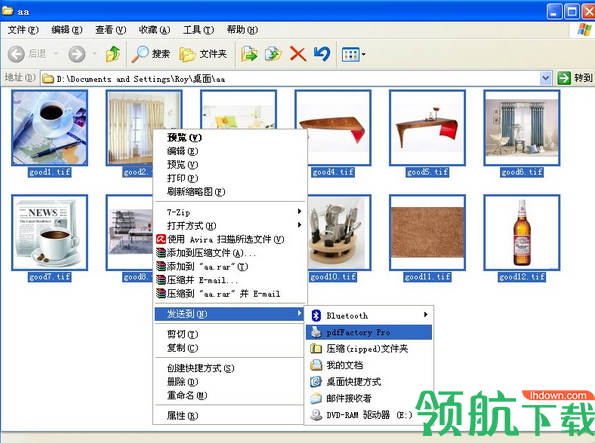Choose 创建快捷方式(S) in context menu
This screenshot has width=595, height=443.
click(x=230, y=368)
